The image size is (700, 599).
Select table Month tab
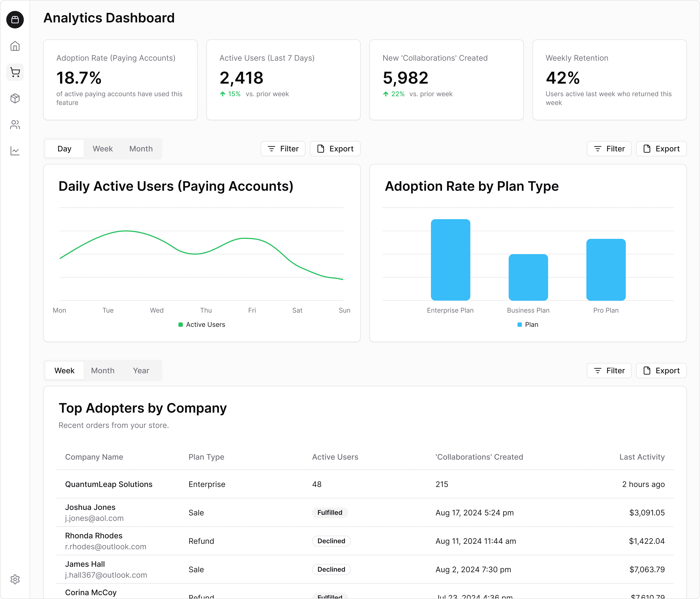click(102, 370)
